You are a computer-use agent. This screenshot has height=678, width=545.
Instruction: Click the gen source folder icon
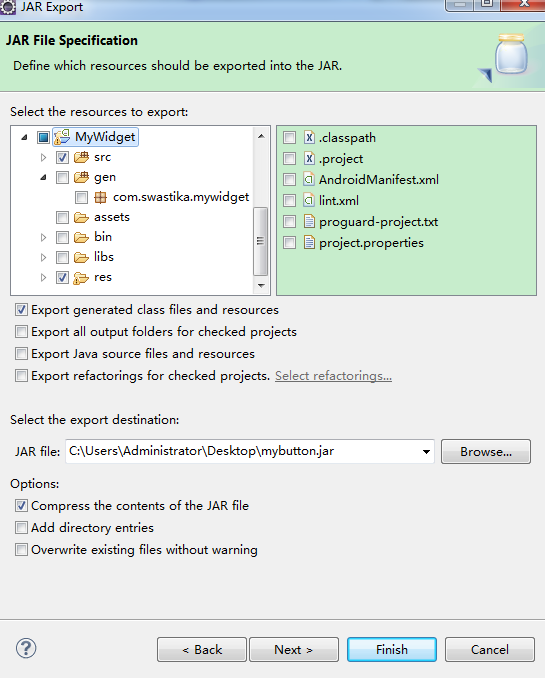point(81,177)
